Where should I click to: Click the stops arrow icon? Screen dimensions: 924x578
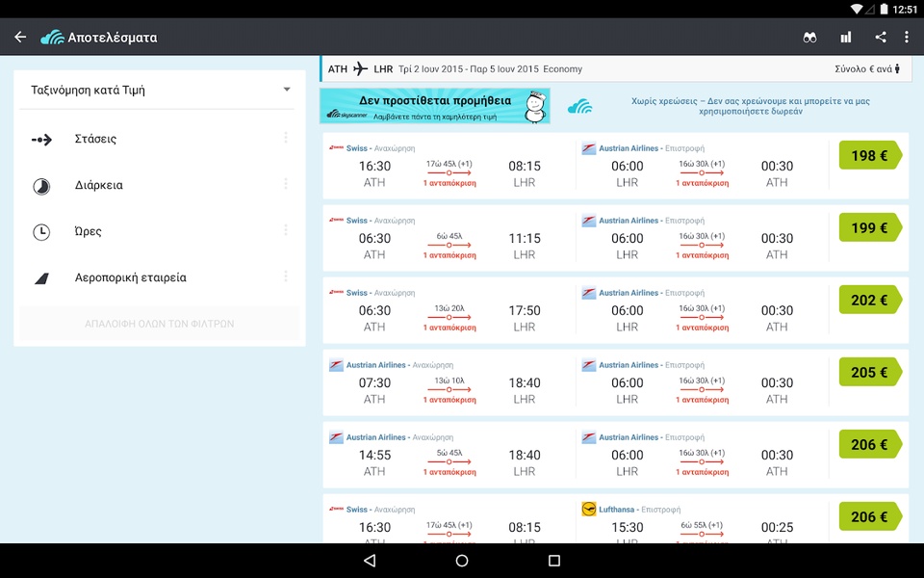tap(41, 140)
